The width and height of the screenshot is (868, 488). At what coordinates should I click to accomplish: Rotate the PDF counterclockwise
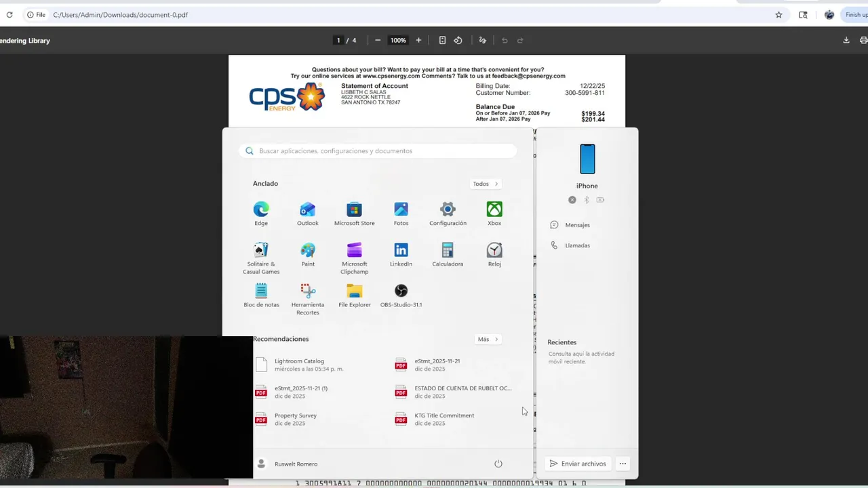tap(458, 41)
